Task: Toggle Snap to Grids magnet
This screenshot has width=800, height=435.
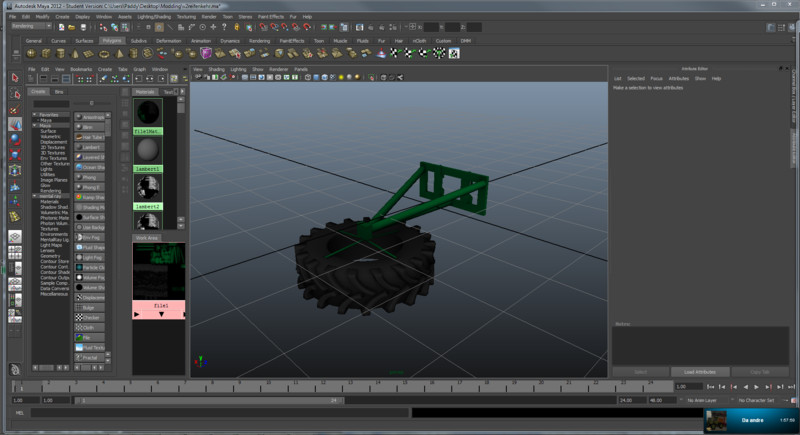Action: [x=263, y=27]
